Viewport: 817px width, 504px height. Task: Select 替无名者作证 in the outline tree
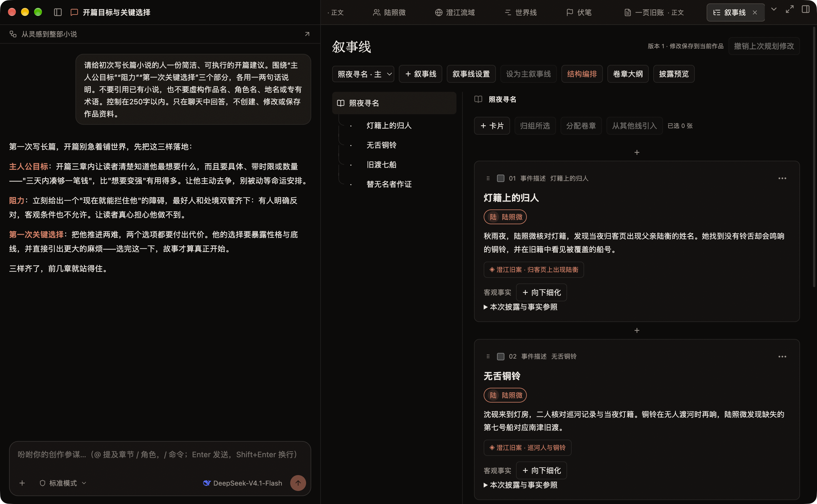click(389, 184)
